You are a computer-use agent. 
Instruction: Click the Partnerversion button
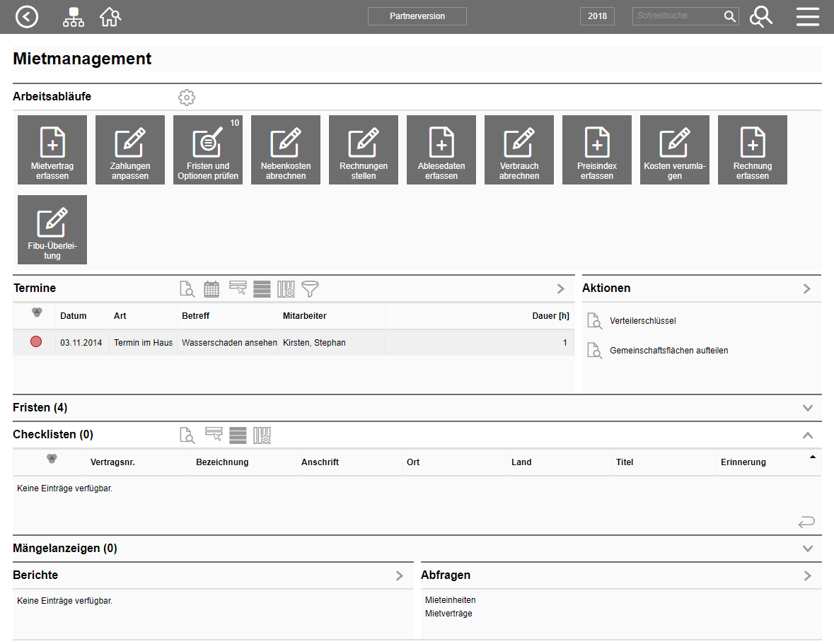click(x=417, y=16)
